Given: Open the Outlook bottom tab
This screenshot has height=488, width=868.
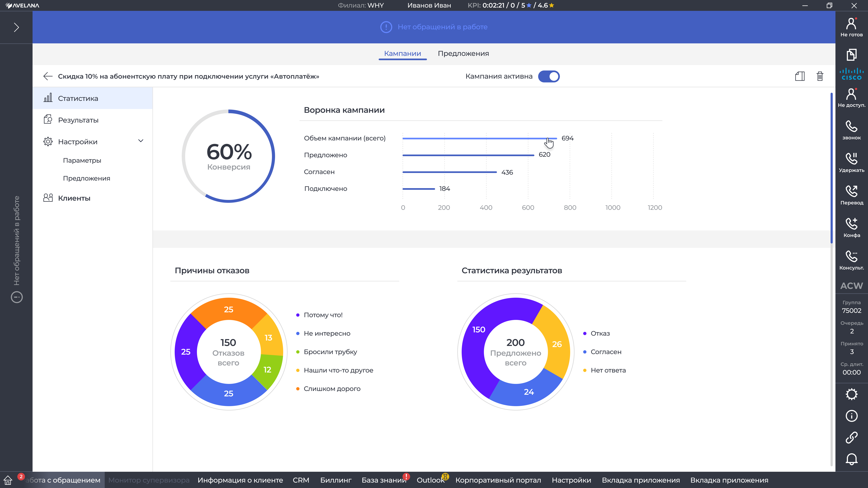Looking at the screenshot, I should pos(431,480).
